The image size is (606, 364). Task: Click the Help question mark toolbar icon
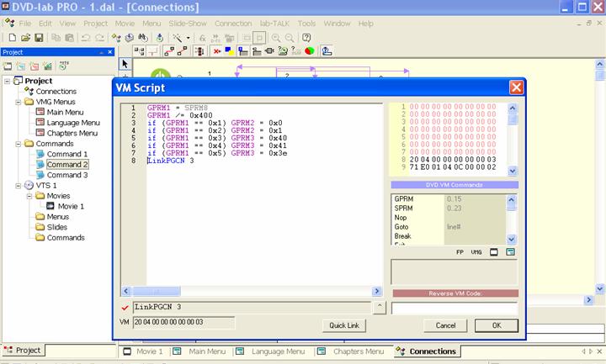click(306, 38)
